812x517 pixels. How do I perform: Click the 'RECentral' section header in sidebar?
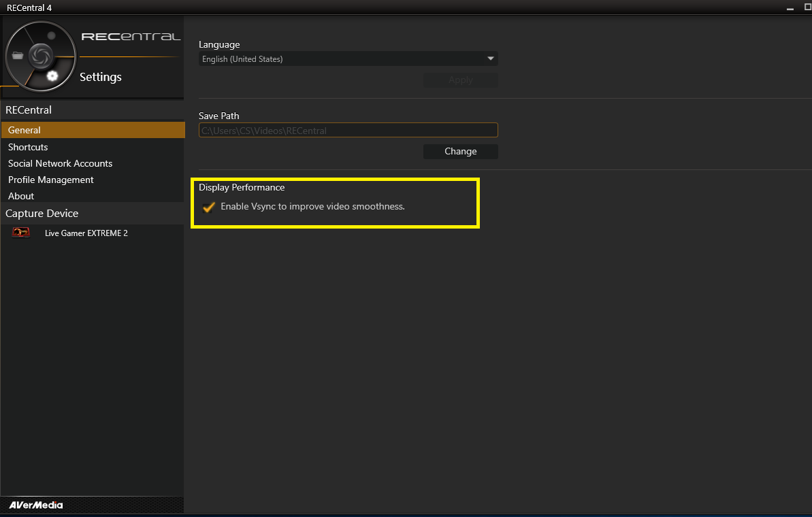tap(29, 110)
